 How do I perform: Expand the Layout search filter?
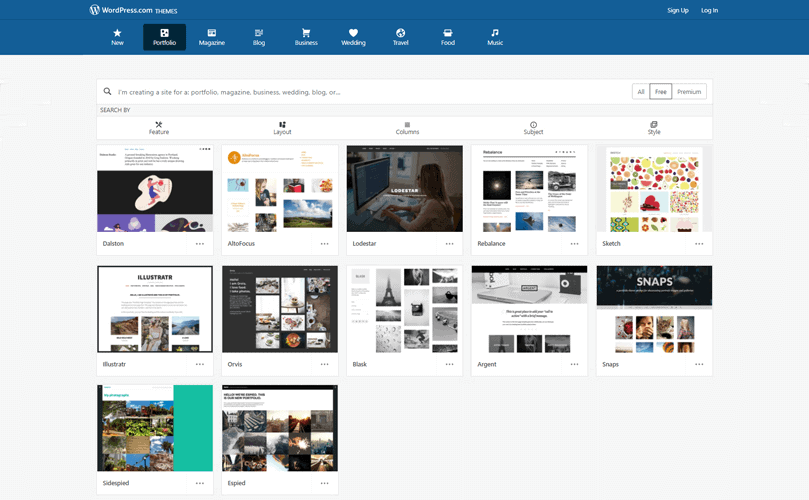coord(282,128)
